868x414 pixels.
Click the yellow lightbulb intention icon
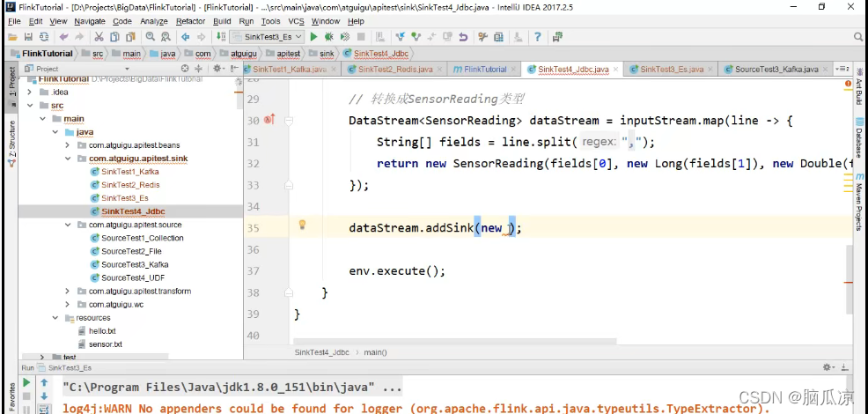(x=302, y=225)
